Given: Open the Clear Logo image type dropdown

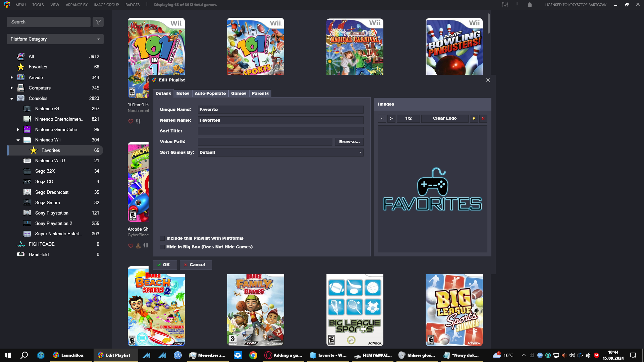Looking at the screenshot, I should [445, 118].
